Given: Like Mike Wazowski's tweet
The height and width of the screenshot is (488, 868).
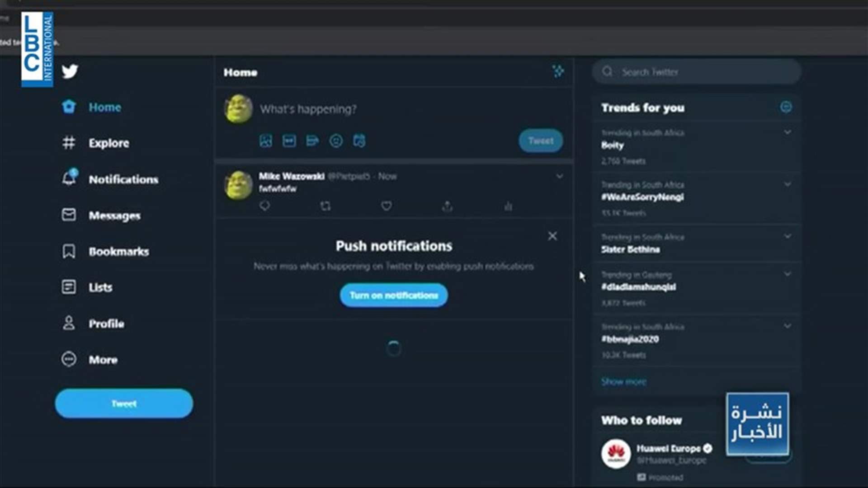Looking at the screenshot, I should pyautogui.click(x=387, y=206).
